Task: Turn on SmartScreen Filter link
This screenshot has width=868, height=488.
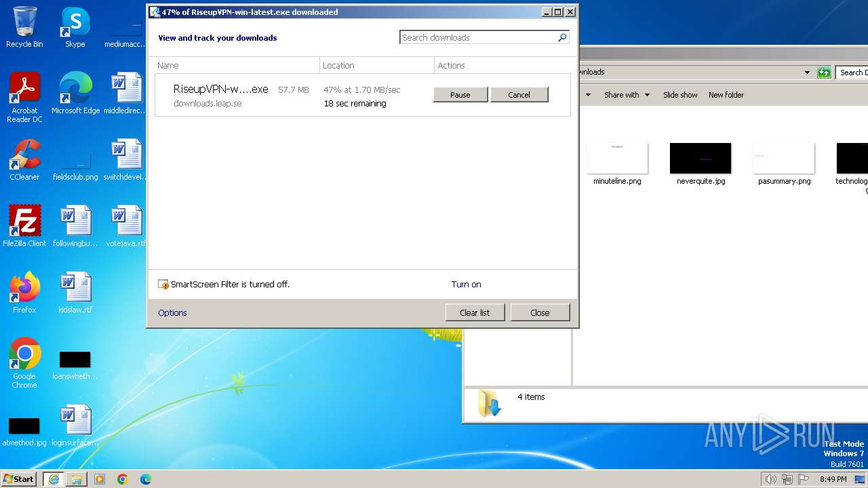Action: click(x=467, y=285)
